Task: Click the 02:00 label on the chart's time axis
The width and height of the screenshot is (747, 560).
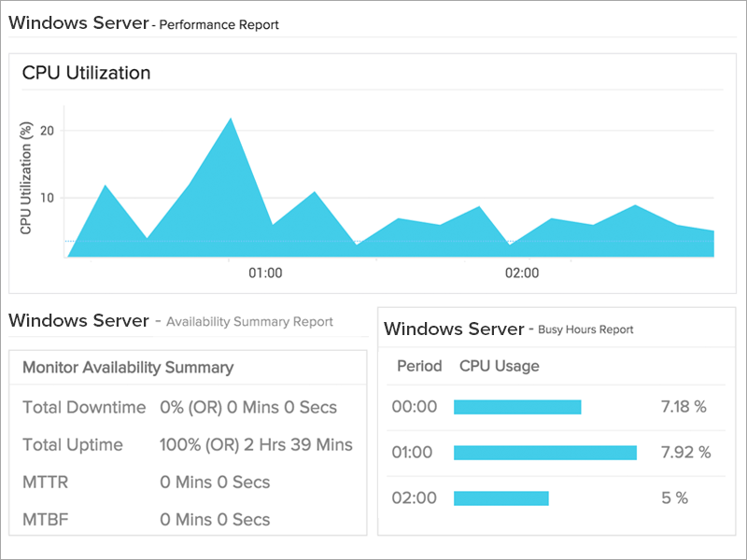Action: coord(522,273)
